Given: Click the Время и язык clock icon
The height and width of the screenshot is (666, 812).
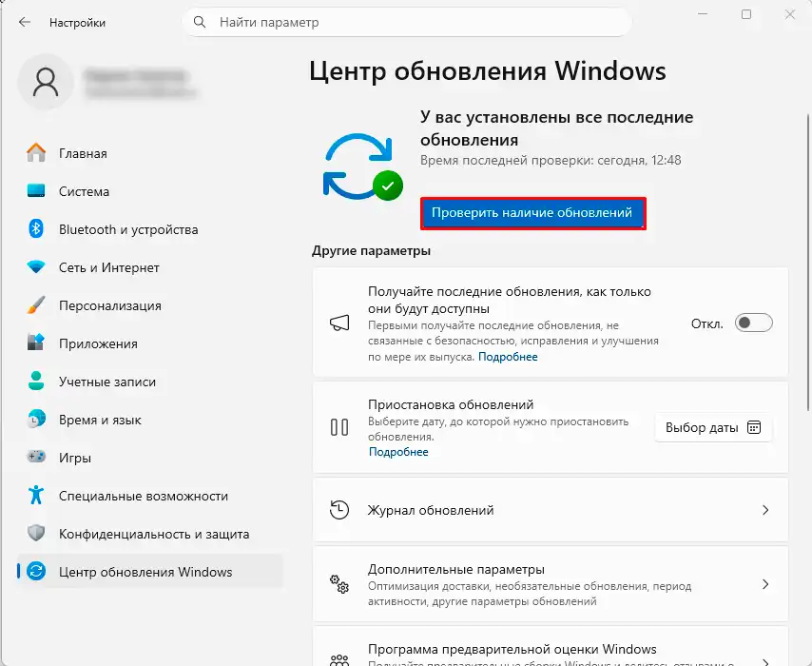Looking at the screenshot, I should (x=36, y=420).
